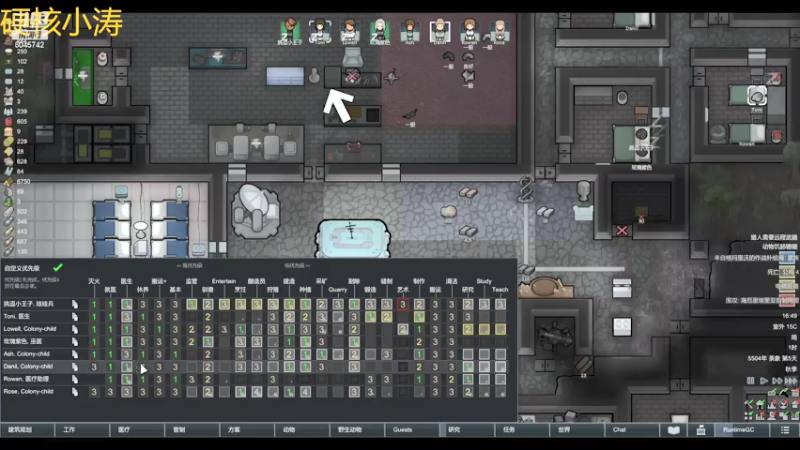The image size is (800, 450).
Task: Sort by Teach column header
Action: pyautogui.click(x=500, y=290)
